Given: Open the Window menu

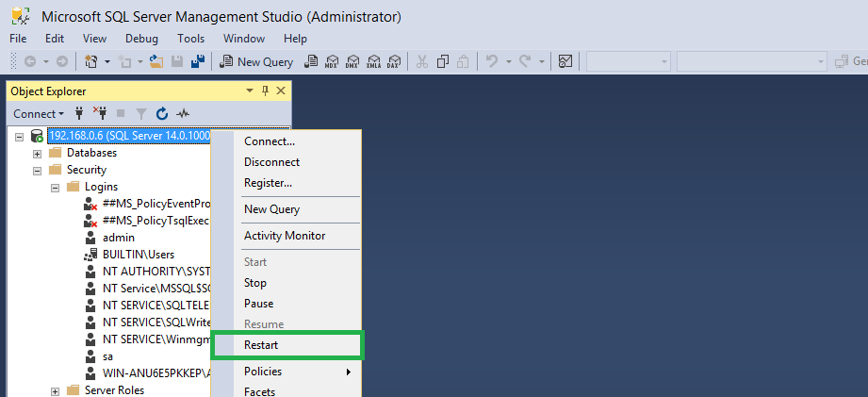Looking at the screenshot, I should tap(244, 39).
